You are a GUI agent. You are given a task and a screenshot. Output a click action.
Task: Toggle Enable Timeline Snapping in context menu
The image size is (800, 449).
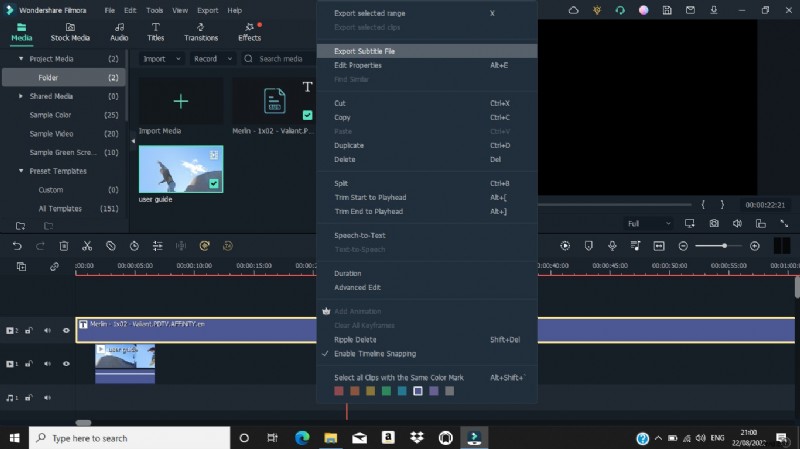[x=374, y=354]
